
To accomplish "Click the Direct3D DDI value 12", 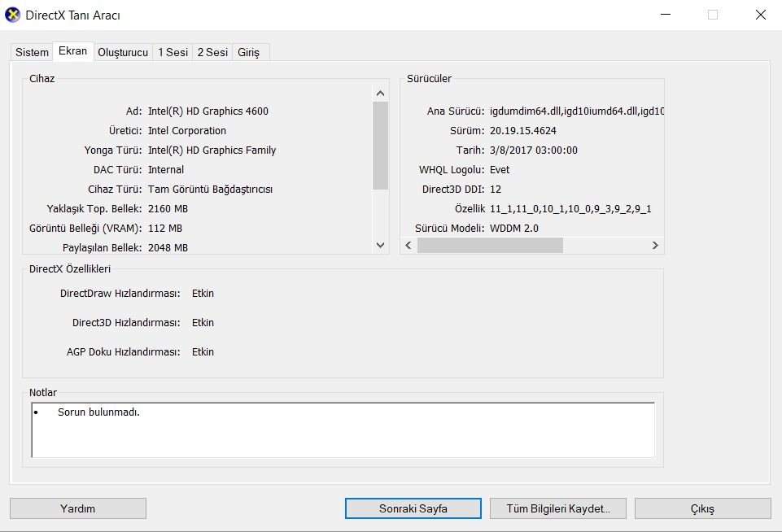I will tap(496, 190).
